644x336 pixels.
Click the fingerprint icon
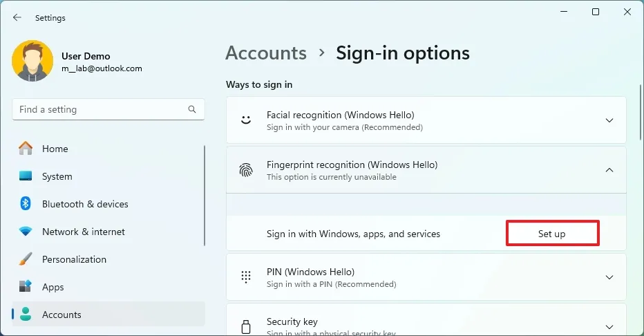(246, 170)
